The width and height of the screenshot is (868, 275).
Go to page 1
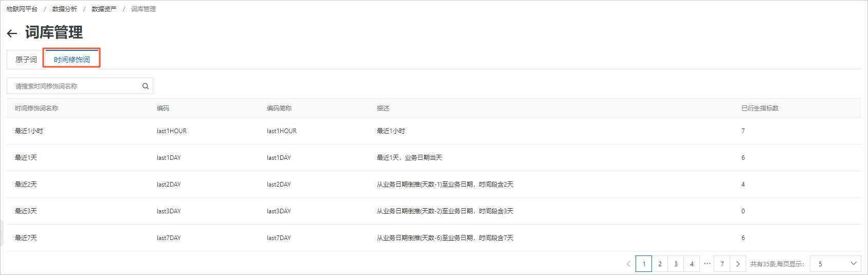[x=644, y=264]
